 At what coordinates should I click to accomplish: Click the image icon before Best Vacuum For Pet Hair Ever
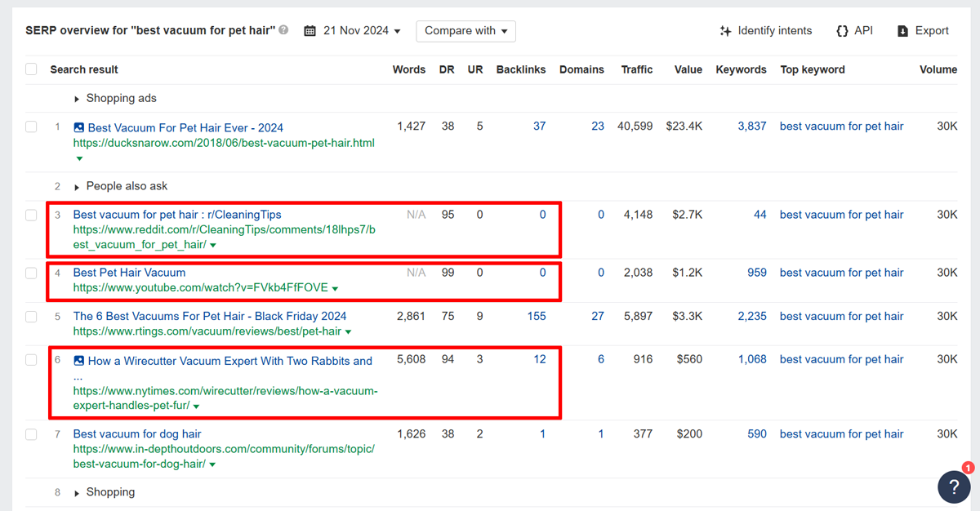(78, 127)
